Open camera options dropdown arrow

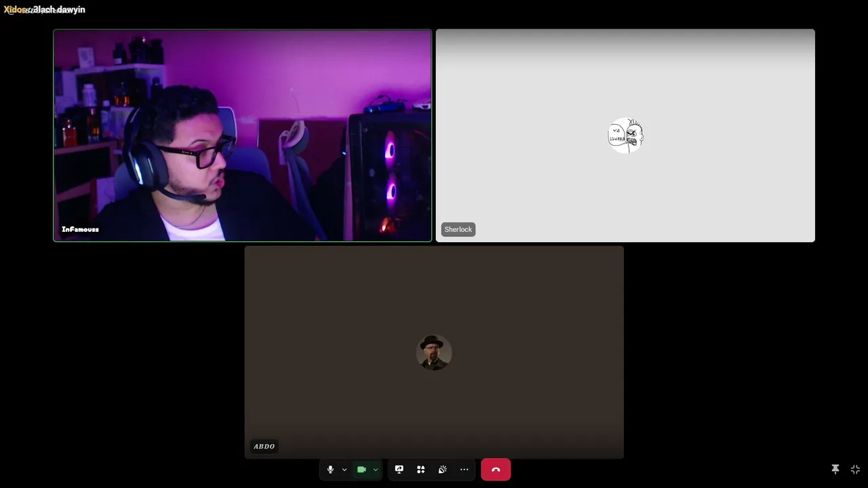click(376, 469)
